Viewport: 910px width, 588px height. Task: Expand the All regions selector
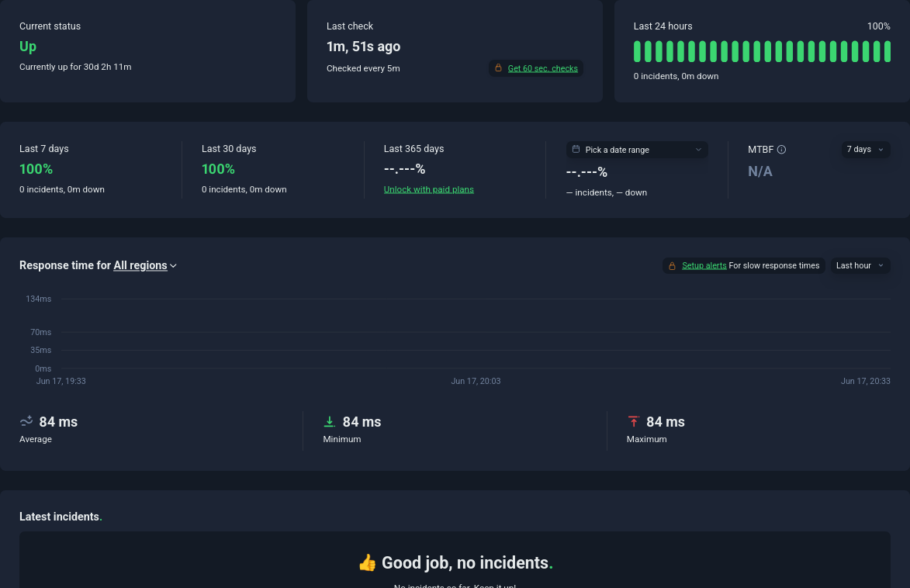pyautogui.click(x=145, y=265)
